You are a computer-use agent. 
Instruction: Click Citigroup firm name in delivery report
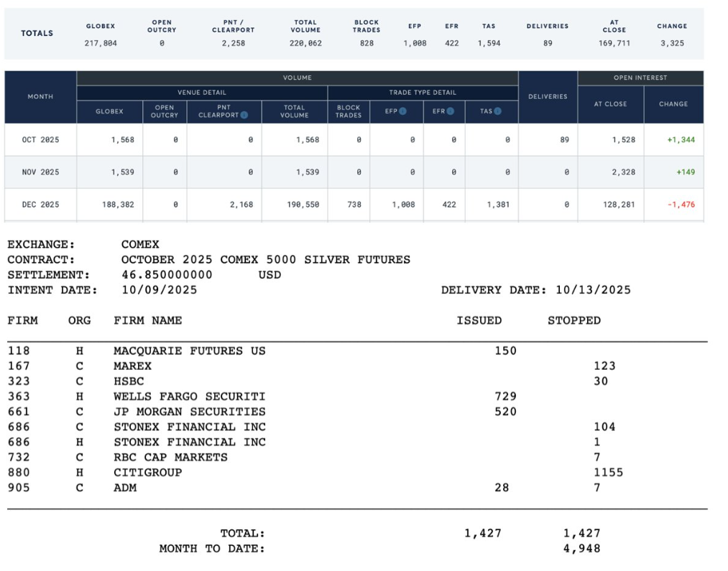tap(147, 473)
